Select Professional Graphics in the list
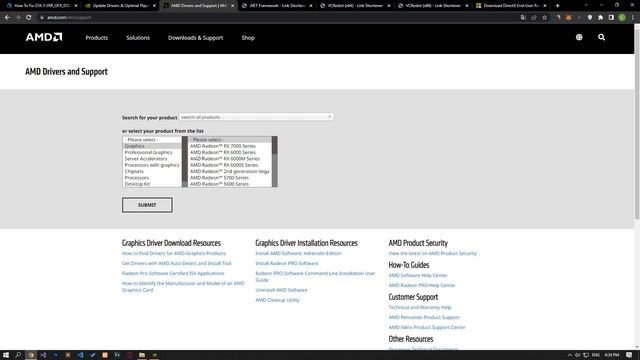Screen dimensions: 640x360 click(x=152, y=152)
